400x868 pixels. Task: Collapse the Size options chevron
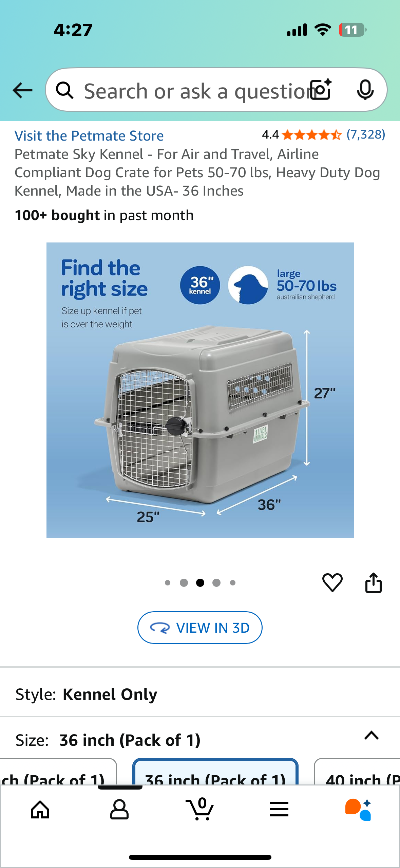[x=371, y=735]
